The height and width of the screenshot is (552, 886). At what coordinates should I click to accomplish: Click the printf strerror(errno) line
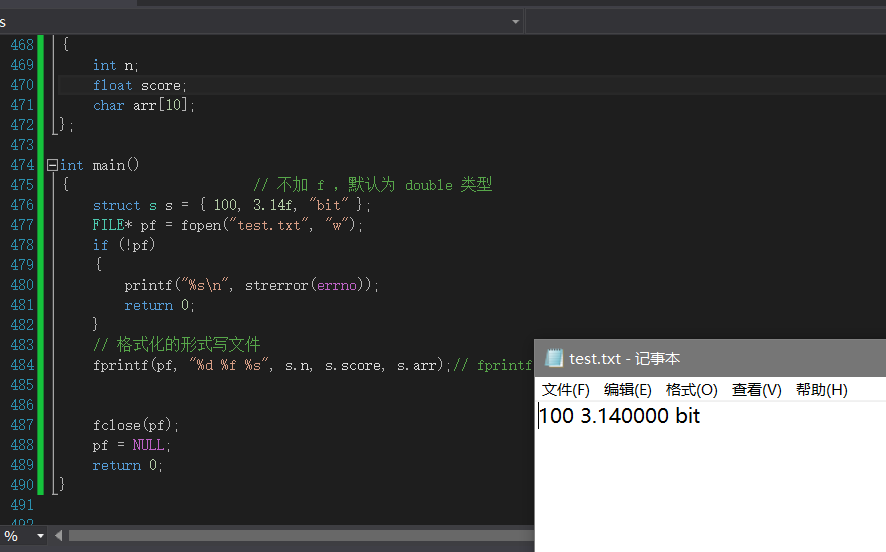251,285
